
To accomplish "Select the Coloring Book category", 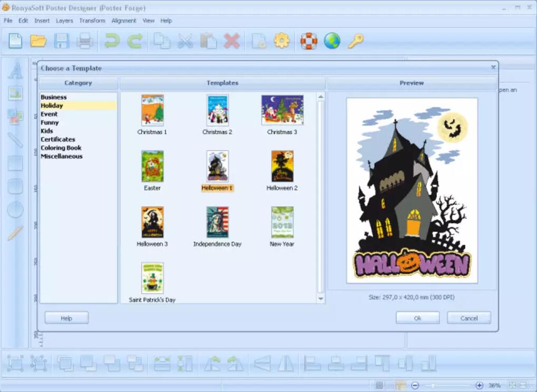I will pyautogui.click(x=79, y=148).
